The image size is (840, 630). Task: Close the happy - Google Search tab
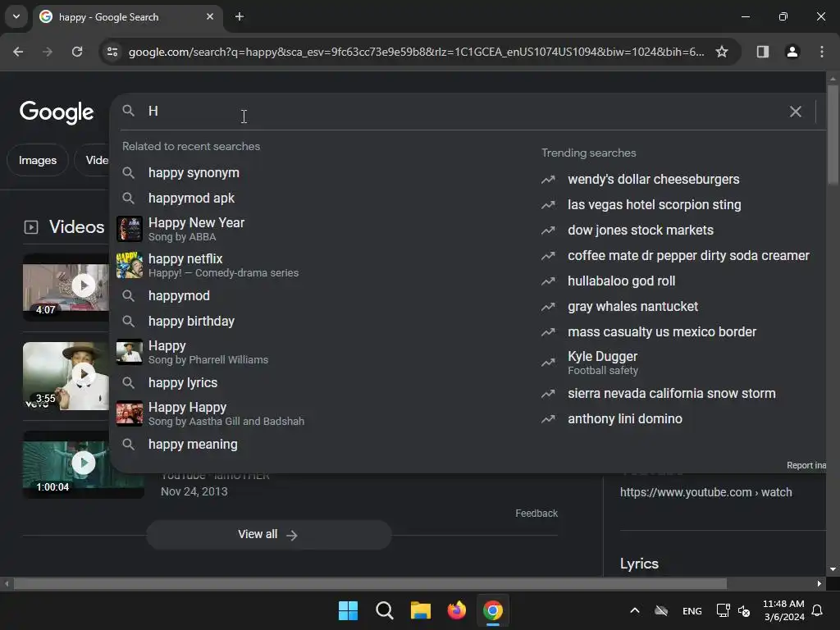[210, 16]
